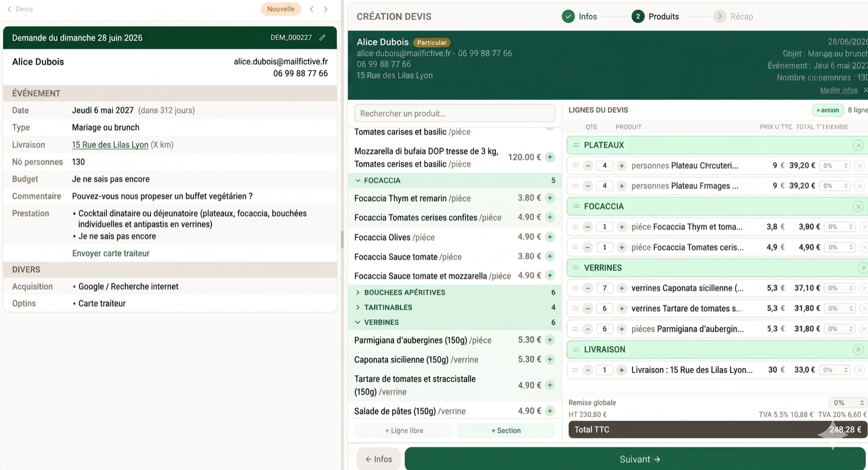Grab drag handle of Livraison quote line

(575, 370)
